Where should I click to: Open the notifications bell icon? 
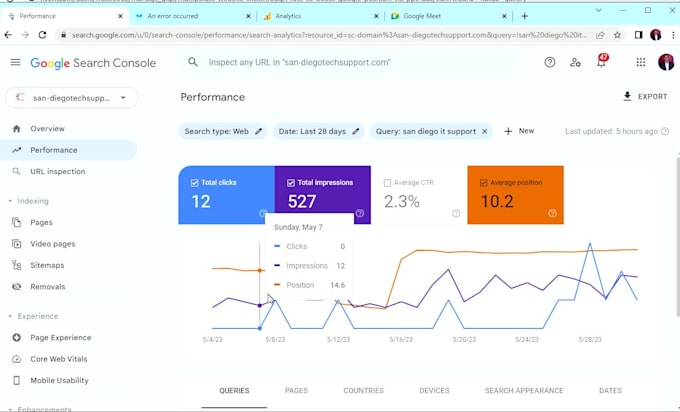pyautogui.click(x=601, y=62)
